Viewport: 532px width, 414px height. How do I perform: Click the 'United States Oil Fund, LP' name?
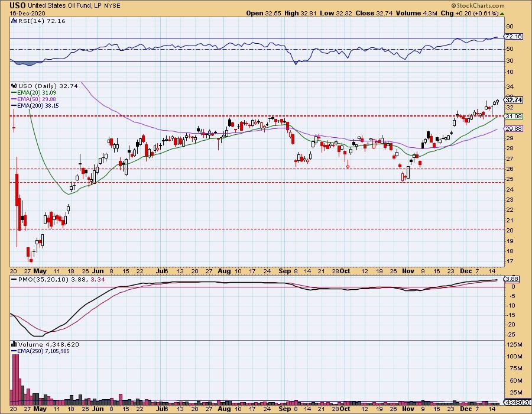66,5
